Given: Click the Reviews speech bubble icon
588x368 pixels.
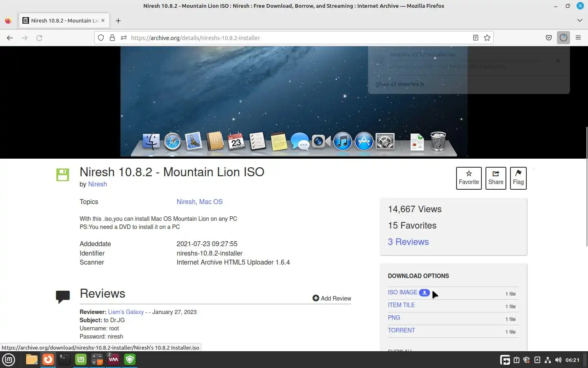Looking at the screenshot, I should (63, 297).
